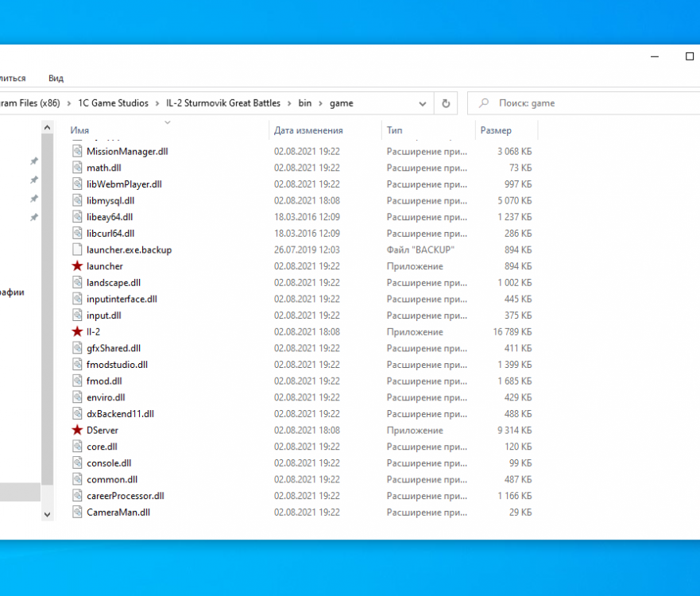Click the console.dll file icon
The height and width of the screenshot is (596, 700).
click(x=77, y=463)
